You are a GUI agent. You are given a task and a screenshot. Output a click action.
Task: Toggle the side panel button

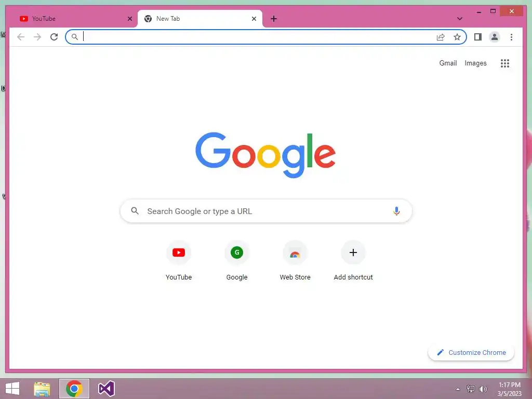(x=478, y=37)
